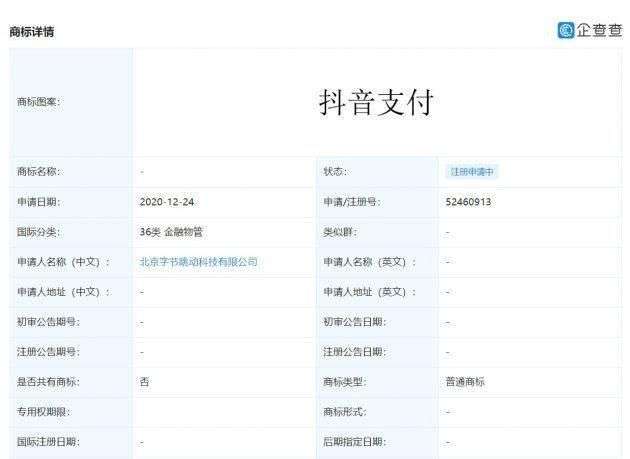Image resolution: width=630 pixels, height=459 pixels.
Task: Click the 注册公告日期 label
Action: [x=355, y=352]
